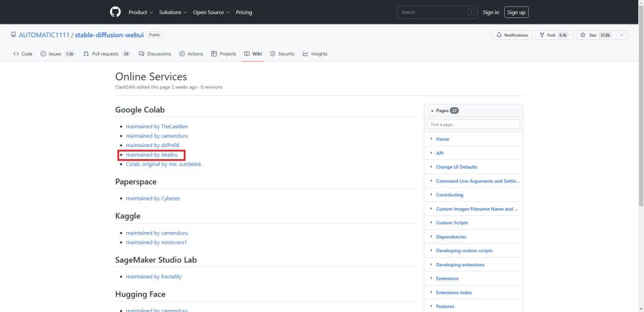Open the Actions tab
The image size is (644, 312).
click(x=191, y=54)
